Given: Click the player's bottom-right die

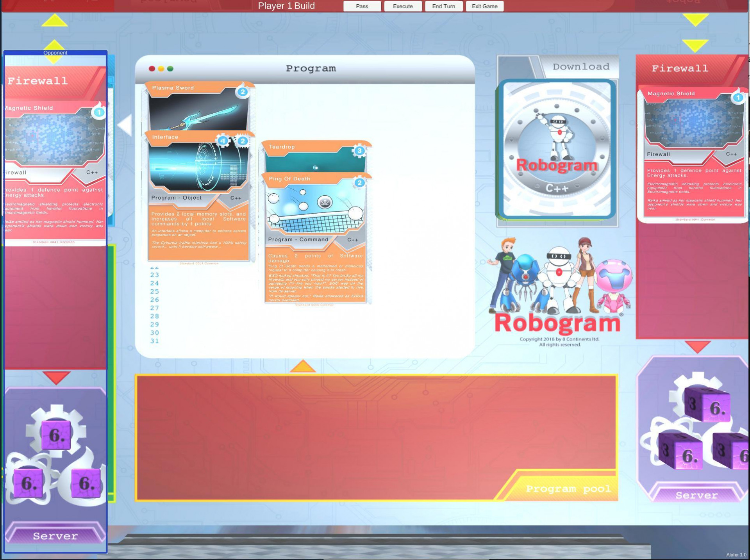Looking at the screenshot, I should [731, 451].
